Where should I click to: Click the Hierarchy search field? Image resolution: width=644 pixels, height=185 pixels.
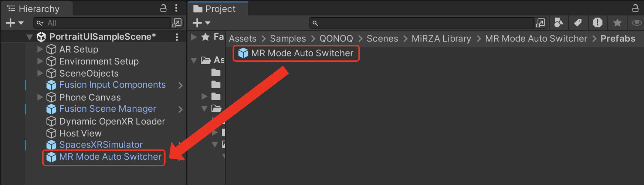click(x=102, y=23)
